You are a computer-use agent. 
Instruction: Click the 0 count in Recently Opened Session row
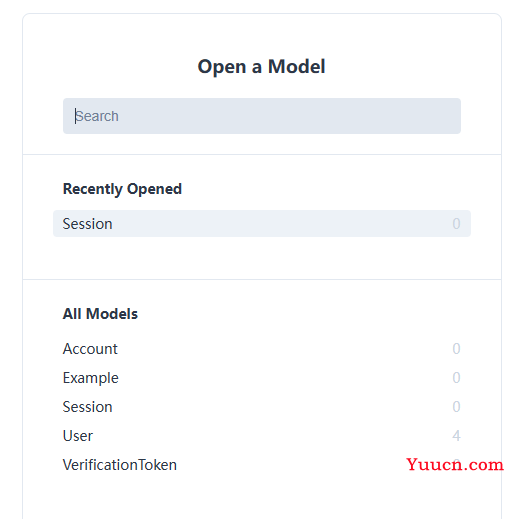coord(456,224)
